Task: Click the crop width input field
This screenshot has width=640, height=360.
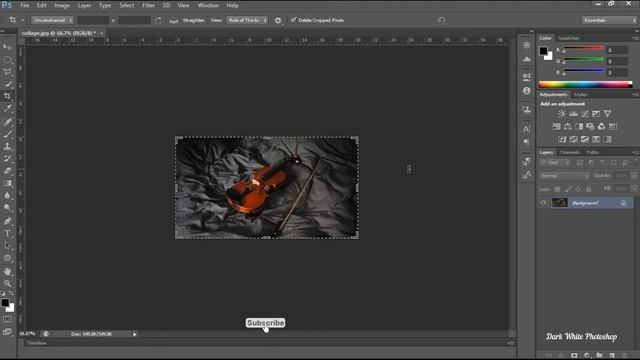Action: pos(93,20)
